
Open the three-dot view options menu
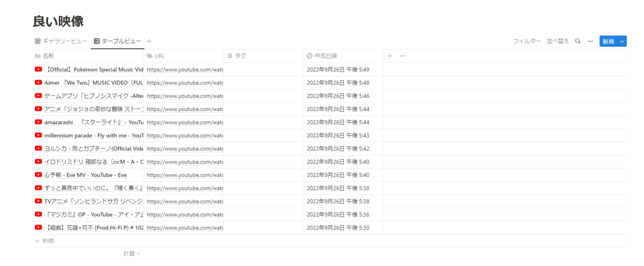click(590, 41)
